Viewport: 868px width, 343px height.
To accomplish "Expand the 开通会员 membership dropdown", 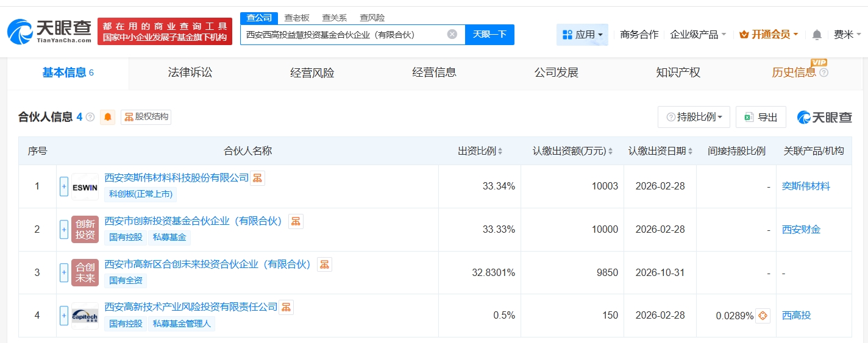I will pos(769,35).
